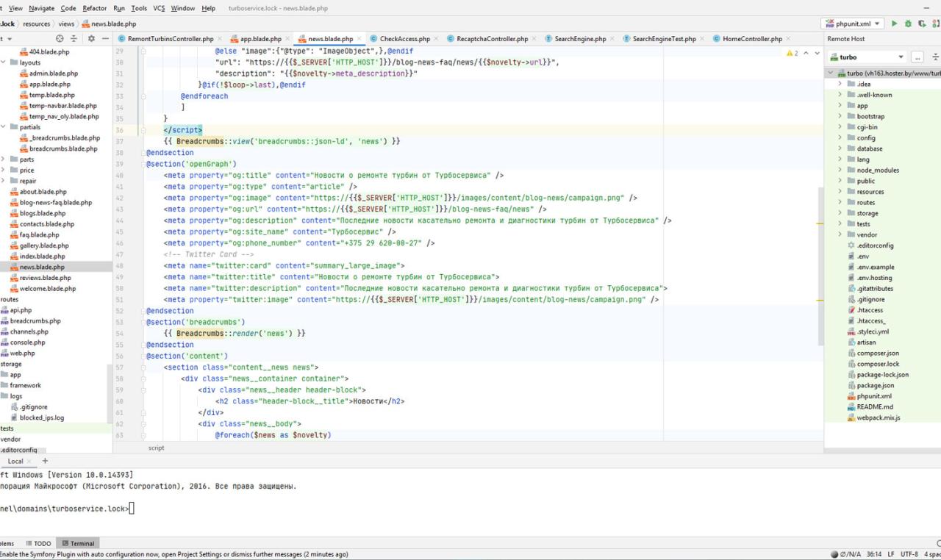Open the Terminal tool window button

[x=78, y=543]
